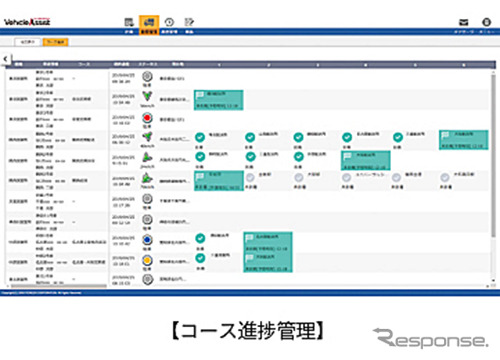This screenshot has width=500, height=360.
Task: Click the fifth completed checkmark in the five-checkmark row
Action: [398, 137]
